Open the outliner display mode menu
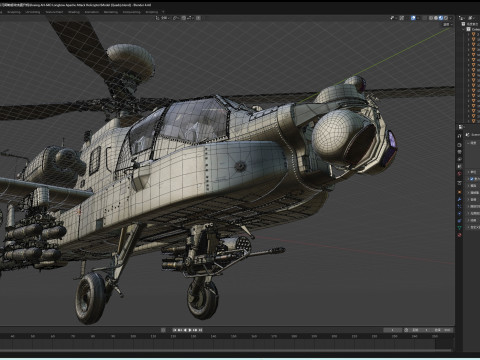Viewport: 480px width, 360px height. (462, 18)
